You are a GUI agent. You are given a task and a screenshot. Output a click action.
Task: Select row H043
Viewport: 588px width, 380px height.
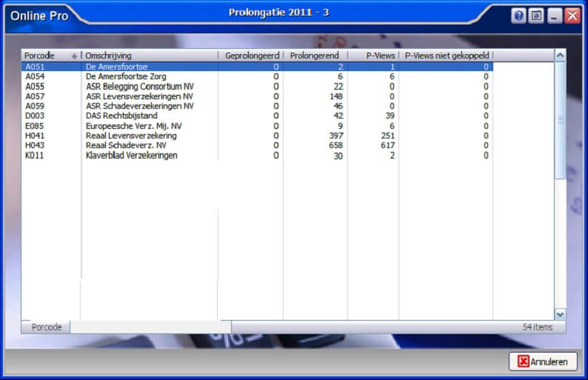click(x=257, y=145)
